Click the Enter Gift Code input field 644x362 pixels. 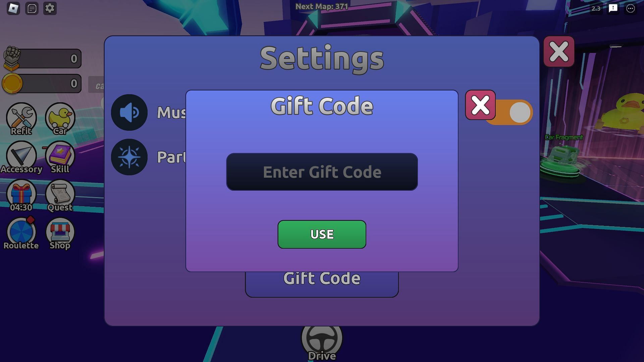pyautogui.click(x=322, y=172)
